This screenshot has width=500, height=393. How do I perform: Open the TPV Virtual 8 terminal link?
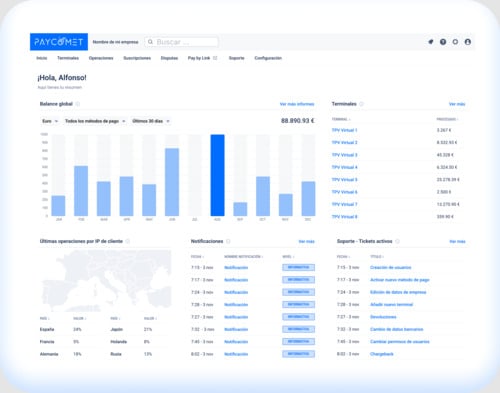coord(344,217)
